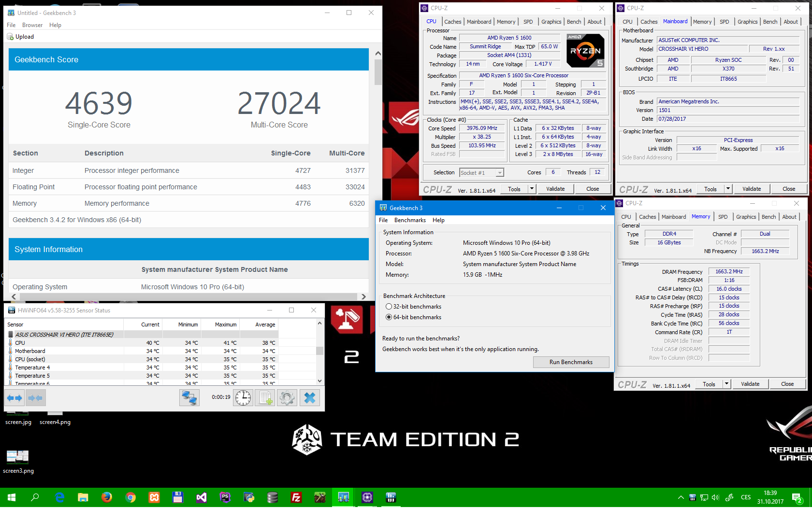
Task: Open Visual Studio from the taskbar
Action: click(x=202, y=497)
